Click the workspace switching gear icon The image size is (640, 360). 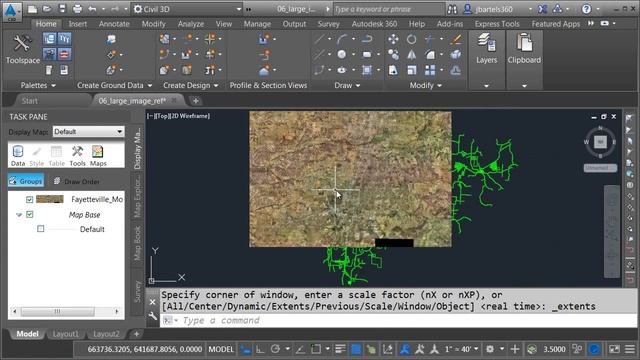tap(490, 349)
